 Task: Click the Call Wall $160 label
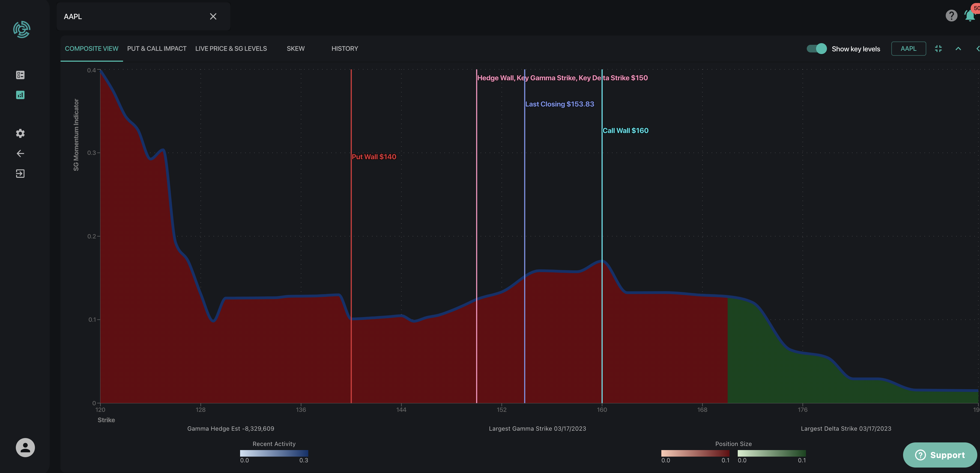[625, 131]
